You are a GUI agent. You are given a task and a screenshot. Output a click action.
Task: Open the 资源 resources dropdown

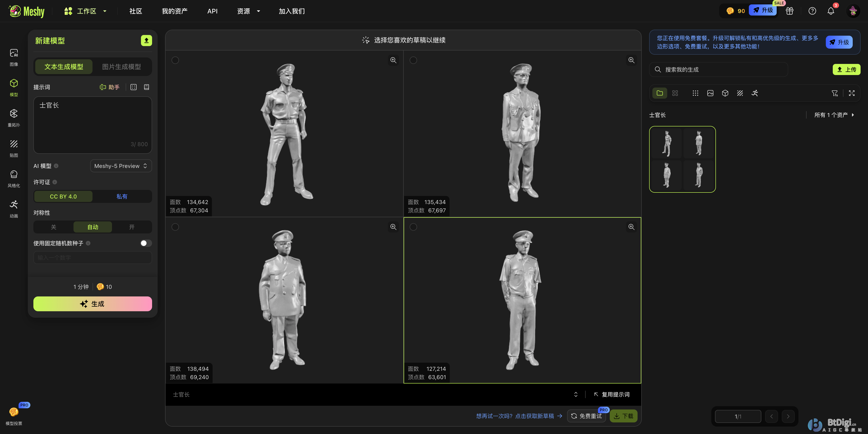[249, 11]
